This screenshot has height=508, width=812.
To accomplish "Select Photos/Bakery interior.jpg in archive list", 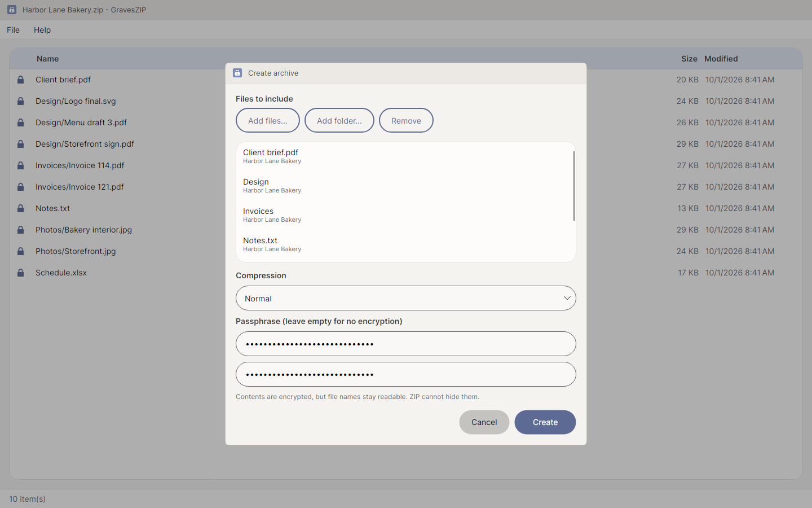I will [406, 230].
